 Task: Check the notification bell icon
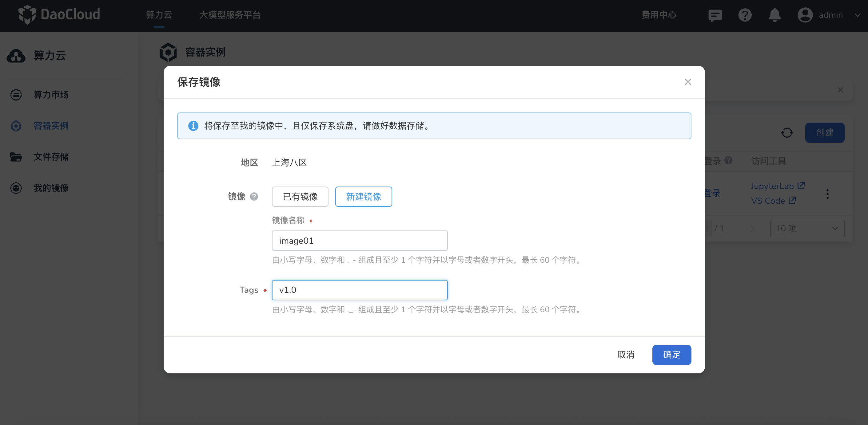[x=775, y=15]
